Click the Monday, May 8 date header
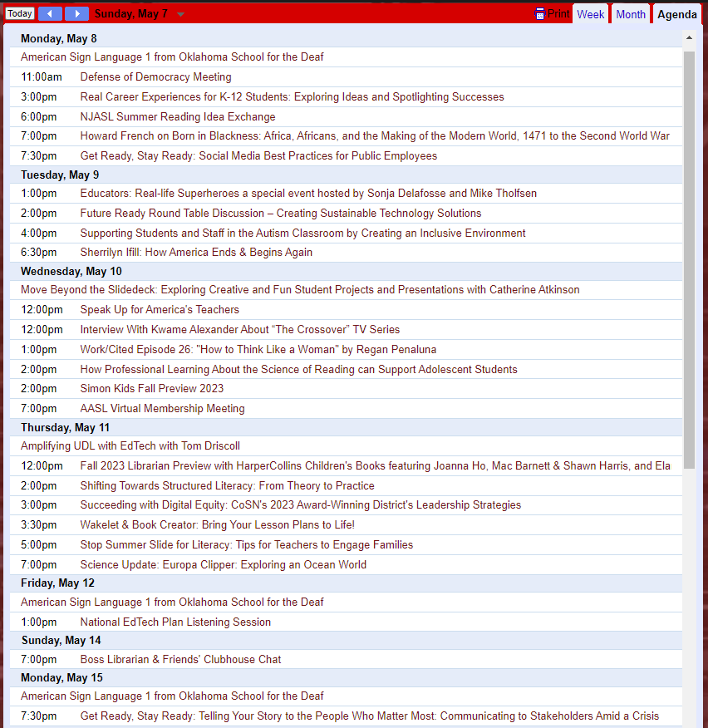 [59, 38]
